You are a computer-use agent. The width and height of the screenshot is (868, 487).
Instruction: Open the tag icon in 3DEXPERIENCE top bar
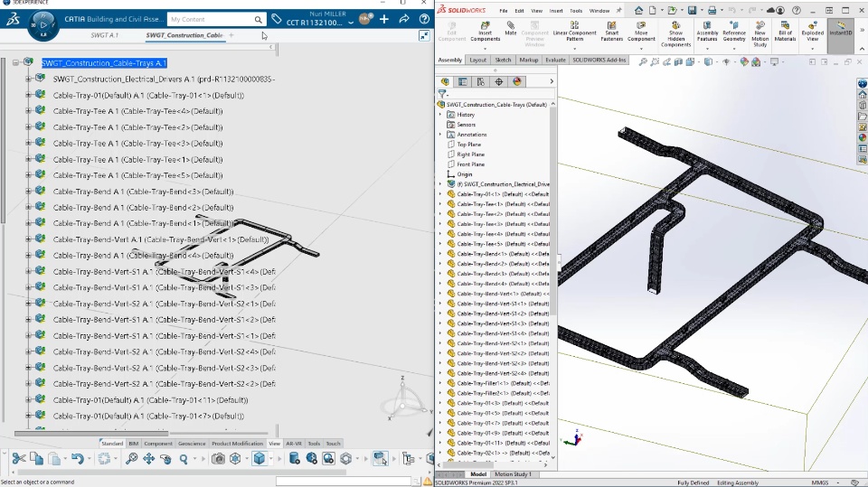[x=277, y=19]
